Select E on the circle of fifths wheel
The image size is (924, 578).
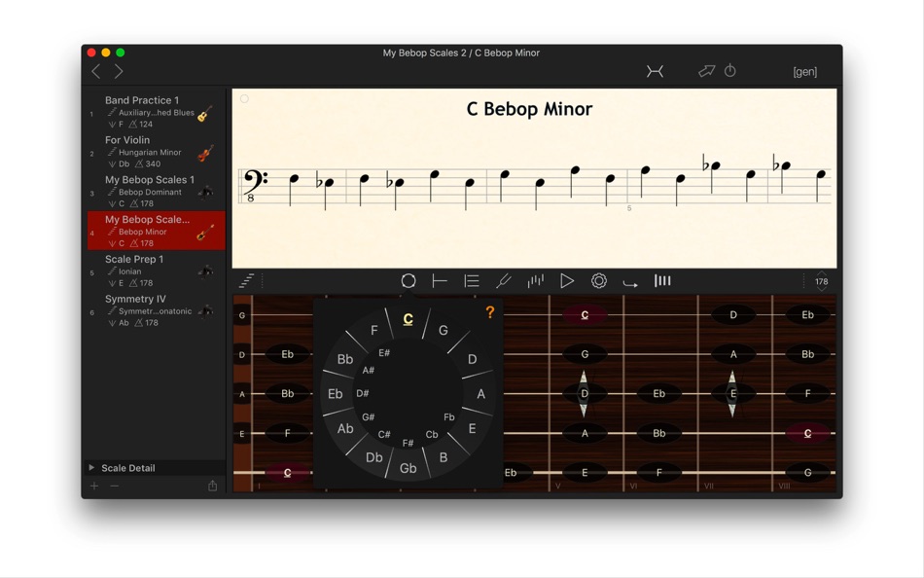pos(472,429)
